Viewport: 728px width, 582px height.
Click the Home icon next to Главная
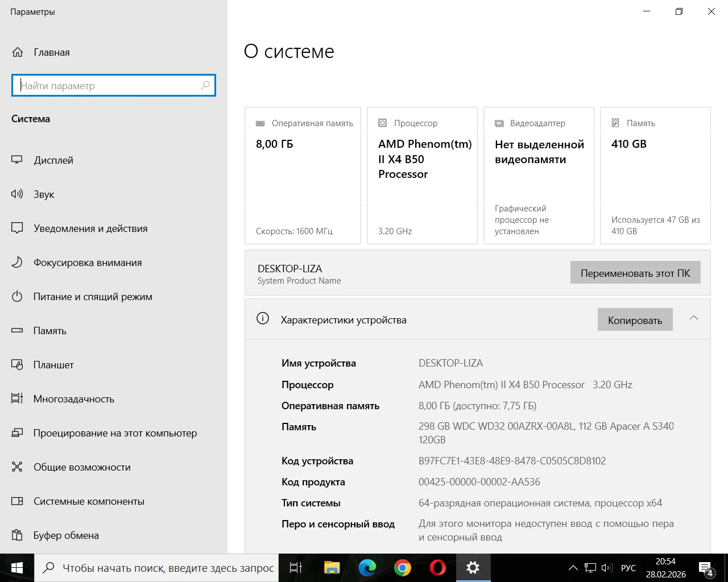pos(18,52)
